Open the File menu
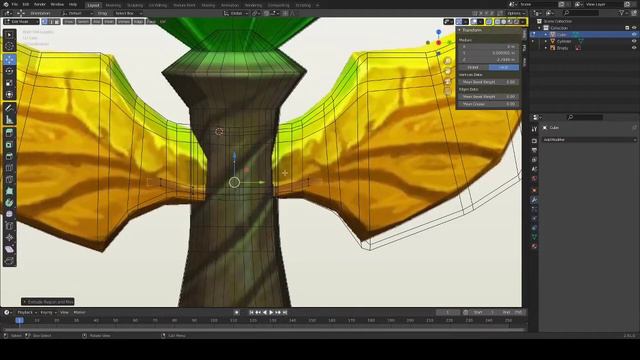640x360 pixels. [x=14, y=4]
